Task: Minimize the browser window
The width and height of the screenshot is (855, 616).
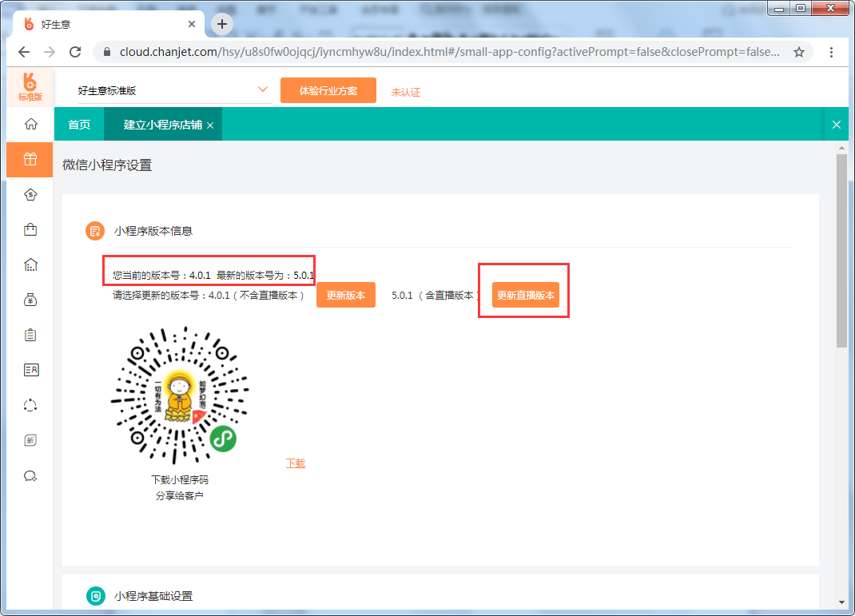Action: pos(779,8)
